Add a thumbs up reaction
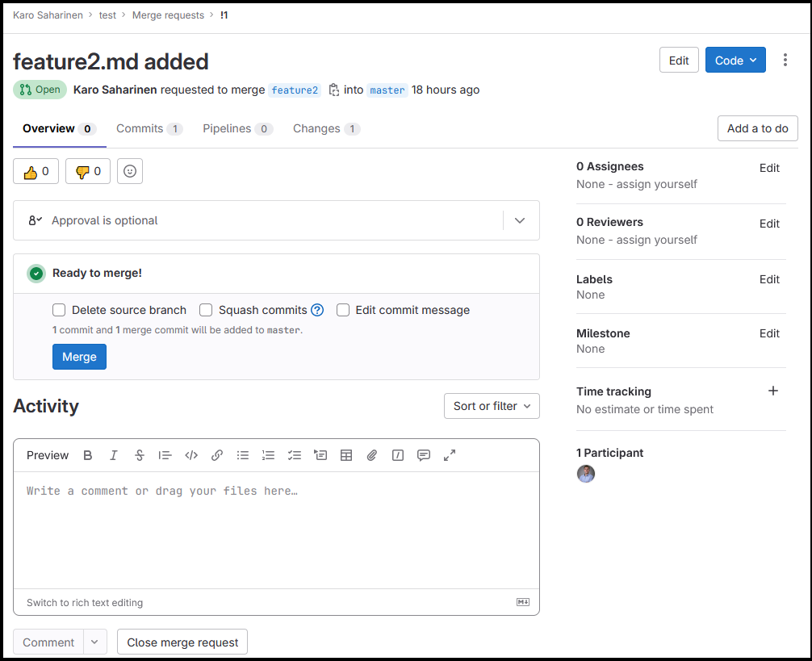 tap(36, 171)
